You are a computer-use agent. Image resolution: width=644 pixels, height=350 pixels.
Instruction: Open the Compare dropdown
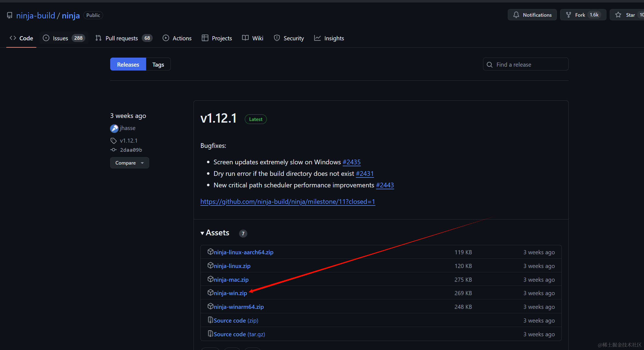(x=129, y=163)
